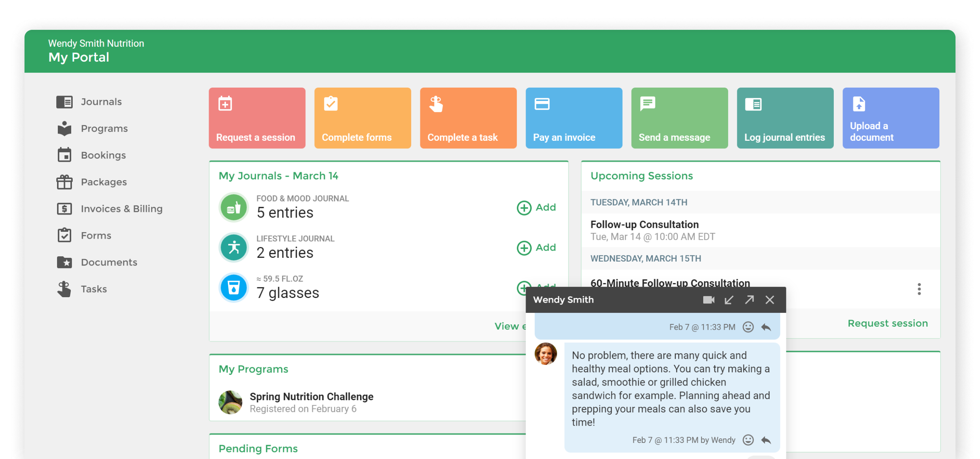Open the Pay an invoice tile
The image size is (980, 459).
click(573, 118)
